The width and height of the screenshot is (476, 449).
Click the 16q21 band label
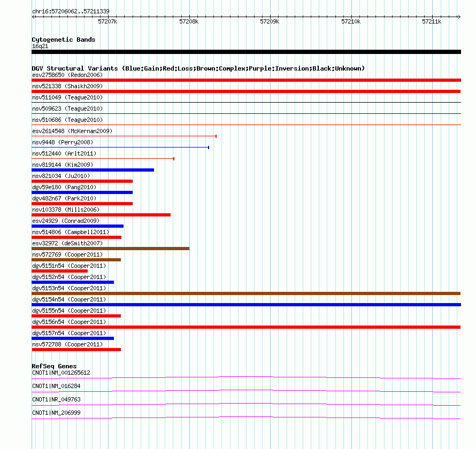point(40,46)
